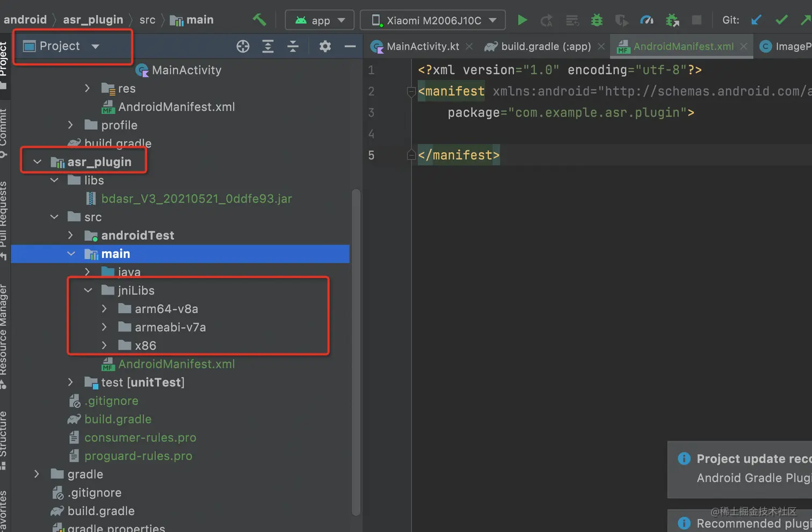
Task: Collapse the asr_plugin module
Action: [x=37, y=162]
